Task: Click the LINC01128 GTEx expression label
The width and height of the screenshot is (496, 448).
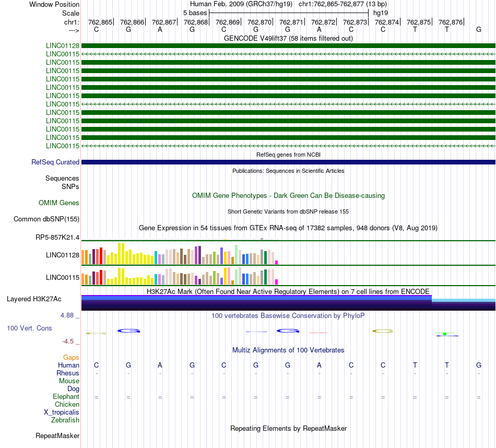Action: click(63, 255)
